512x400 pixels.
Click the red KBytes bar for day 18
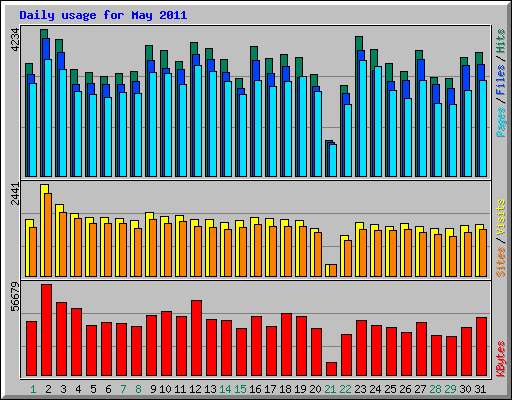[x=286, y=345]
